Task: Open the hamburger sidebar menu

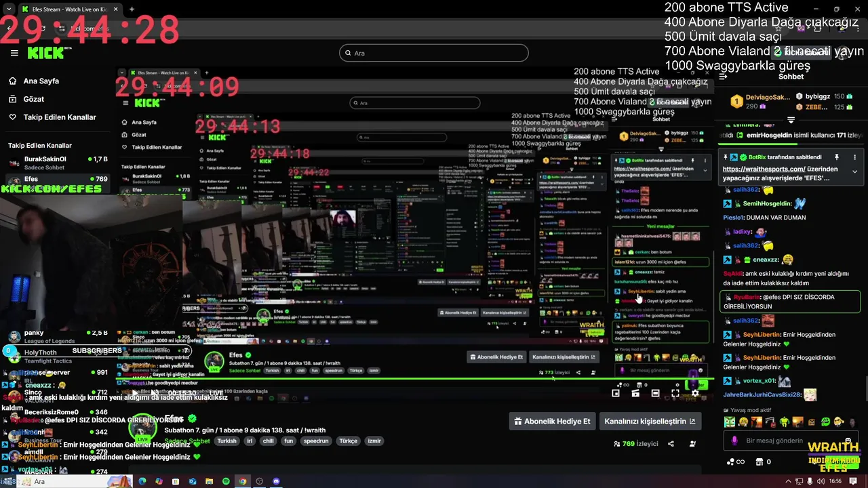Action: 14,53
